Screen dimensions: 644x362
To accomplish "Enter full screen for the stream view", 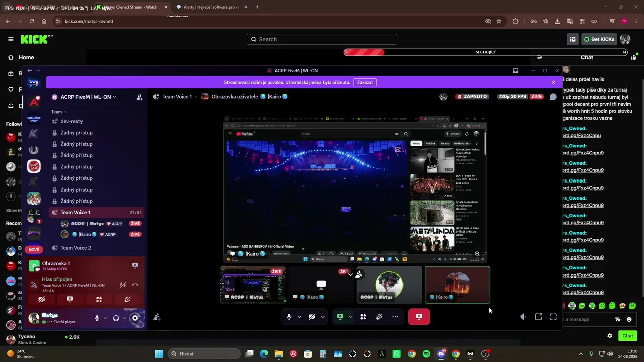I will [553, 317].
